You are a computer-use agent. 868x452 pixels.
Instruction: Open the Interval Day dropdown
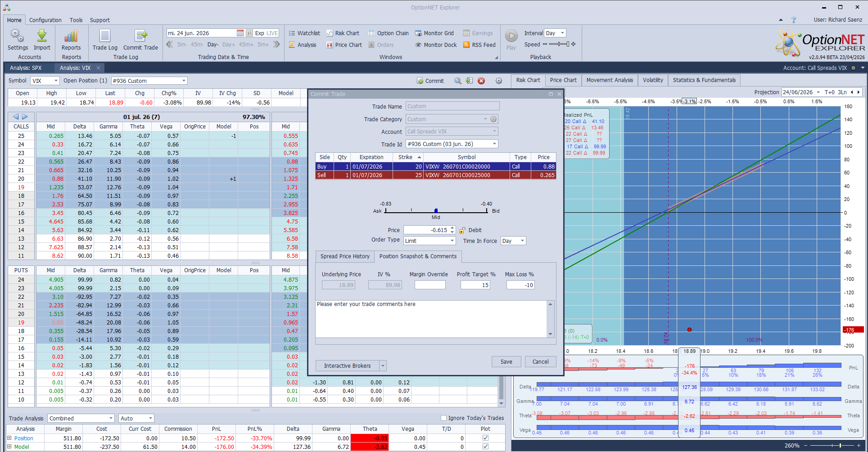pos(562,33)
